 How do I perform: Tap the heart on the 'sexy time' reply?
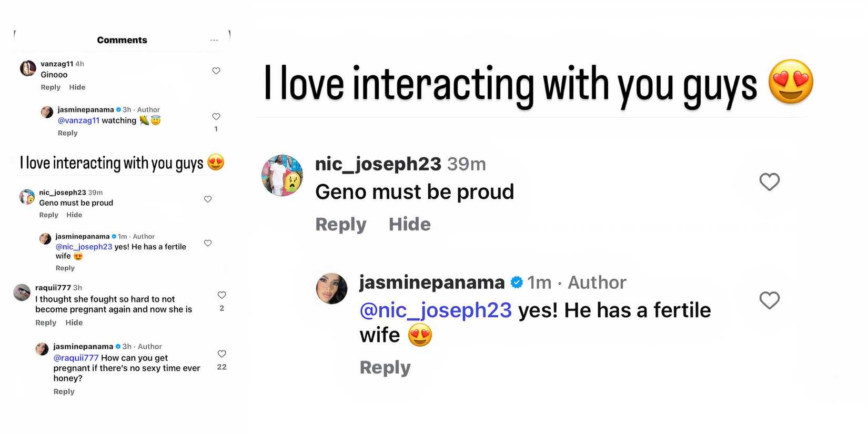222,354
